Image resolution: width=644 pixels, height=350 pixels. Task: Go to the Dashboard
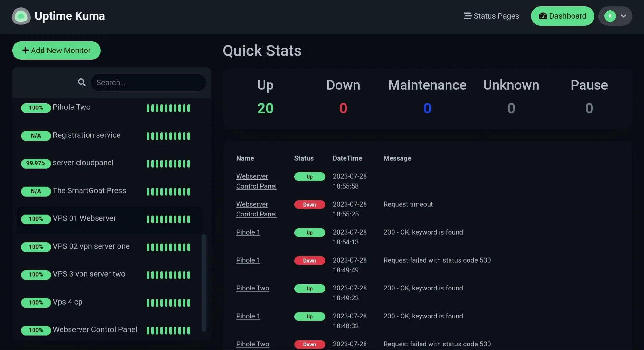click(563, 16)
